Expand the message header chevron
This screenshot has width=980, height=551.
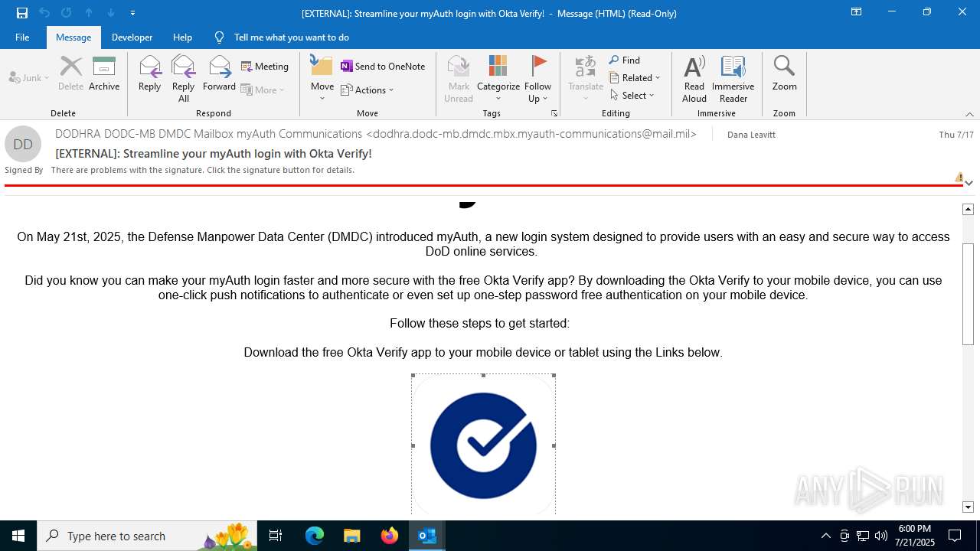tap(969, 183)
